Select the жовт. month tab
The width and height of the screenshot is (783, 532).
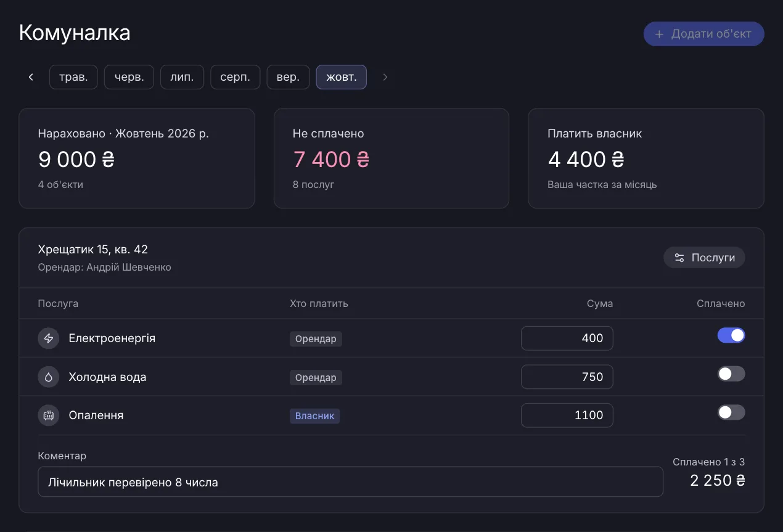pyautogui.click(x=342, y=77)
